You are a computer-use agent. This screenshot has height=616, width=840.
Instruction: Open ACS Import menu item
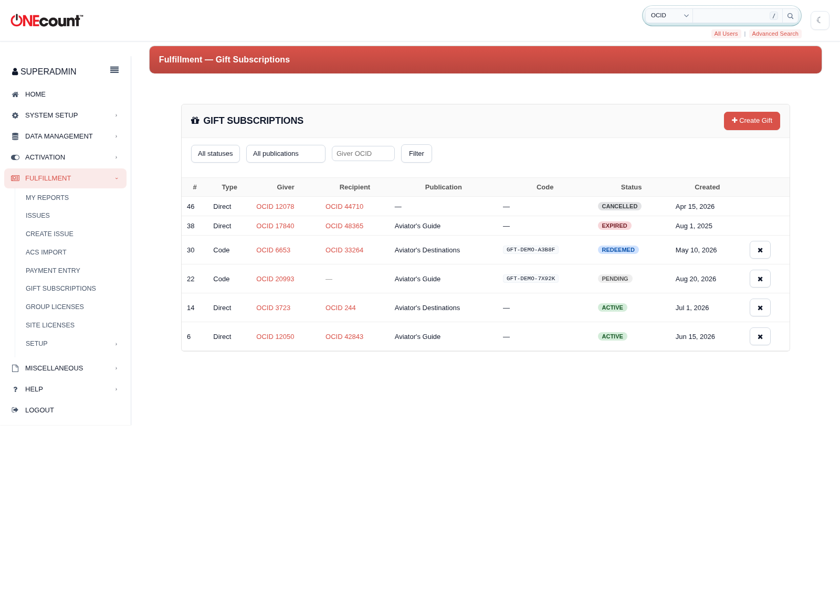tap(46, 252)
